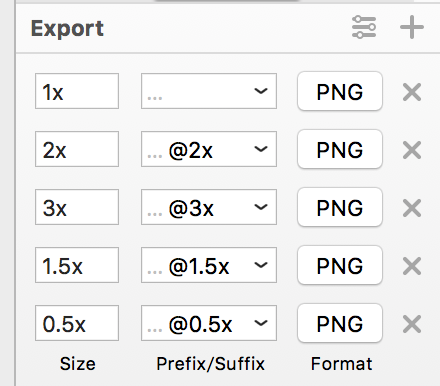Click the 0.5x size field
Image resolution: width=440 pixels, height=386 pixels.
(x=77, y=323)
